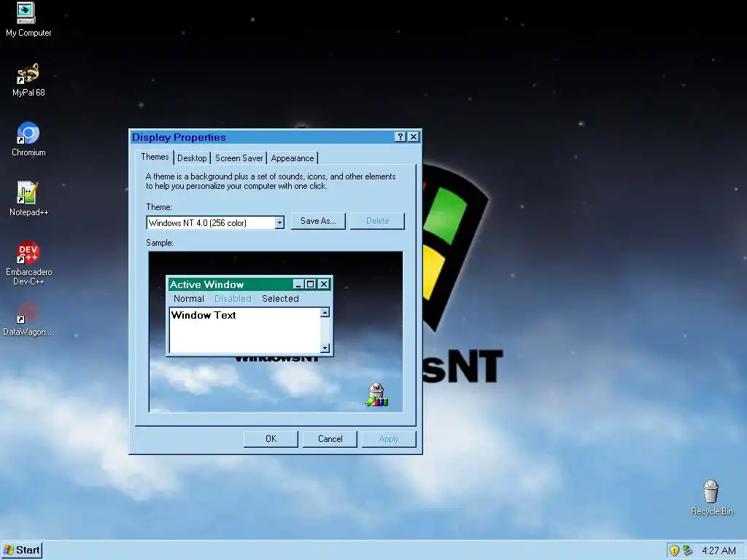The width and height of the screenshot is (747, 560).
Task: Click the Save As... button
Action: coord(318,221)
